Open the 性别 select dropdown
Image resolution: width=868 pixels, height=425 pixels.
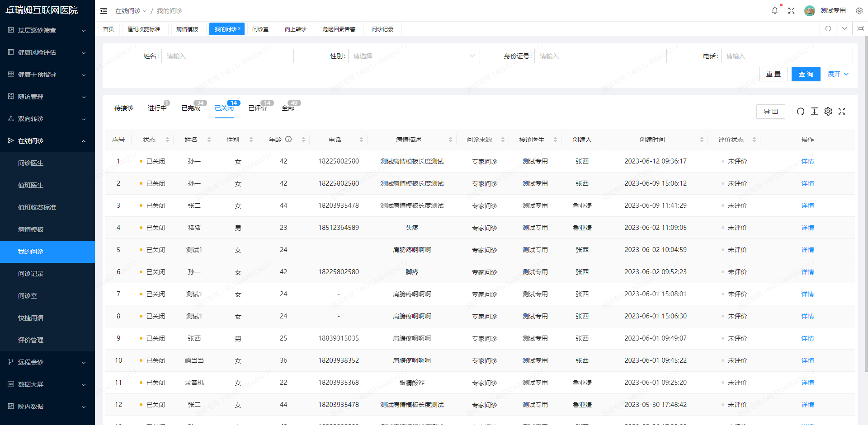[414, 56]
